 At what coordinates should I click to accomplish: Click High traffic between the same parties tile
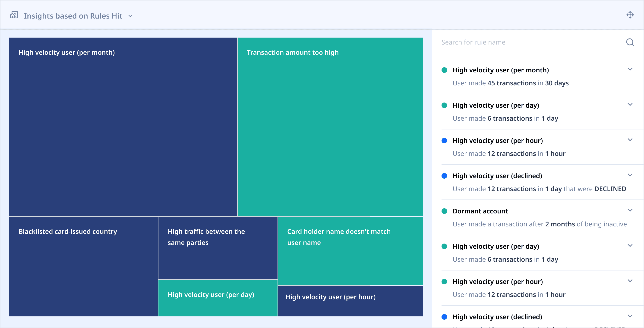[218, 248]
